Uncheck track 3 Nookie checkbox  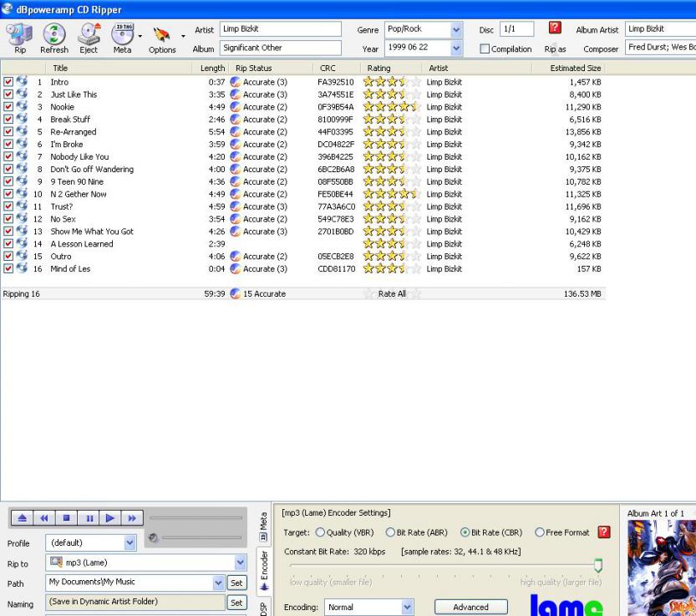(x=8, y=107)
